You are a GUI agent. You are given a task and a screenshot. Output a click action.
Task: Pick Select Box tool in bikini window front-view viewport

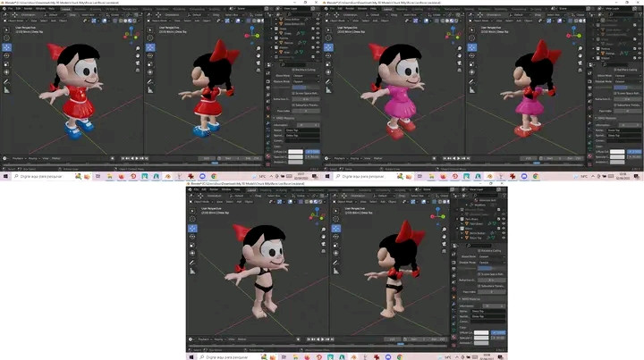[192, 210]
